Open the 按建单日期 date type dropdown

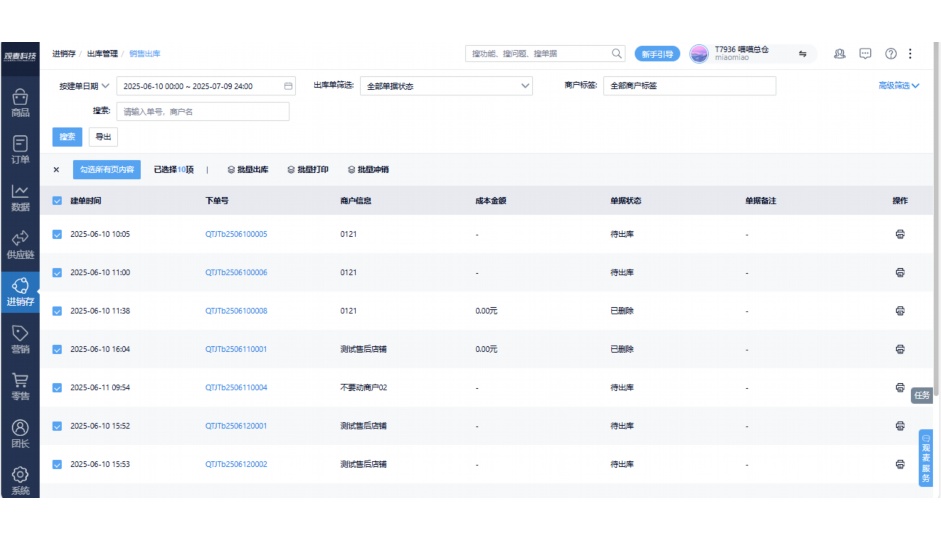coord(84,86)
